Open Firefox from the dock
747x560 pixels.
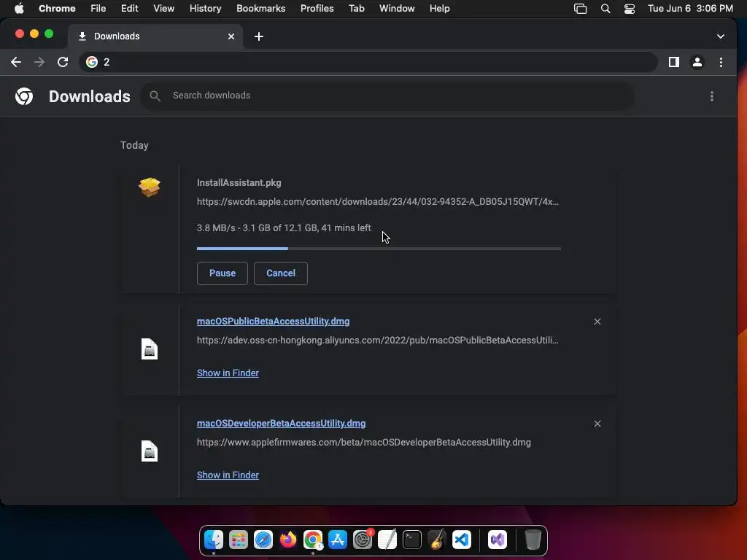click(x=287, y=540)
